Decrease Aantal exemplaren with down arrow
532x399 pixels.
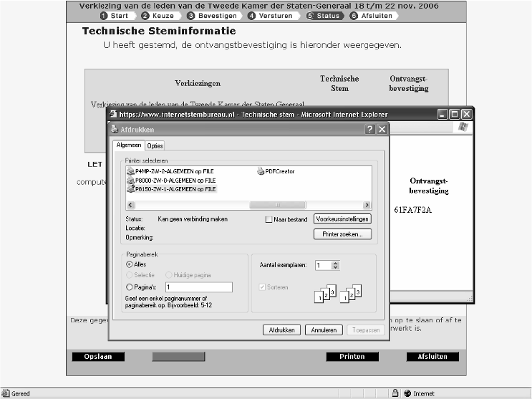pos(336,268)
